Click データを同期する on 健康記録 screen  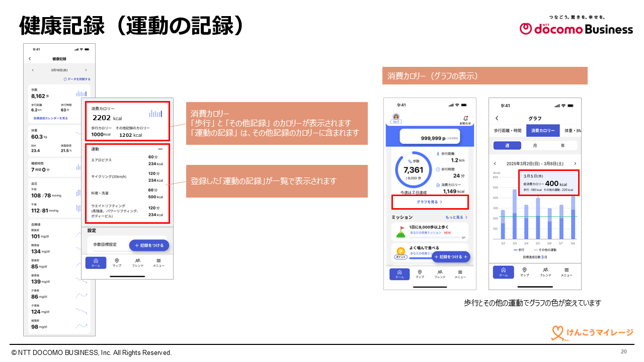point(76,79)
